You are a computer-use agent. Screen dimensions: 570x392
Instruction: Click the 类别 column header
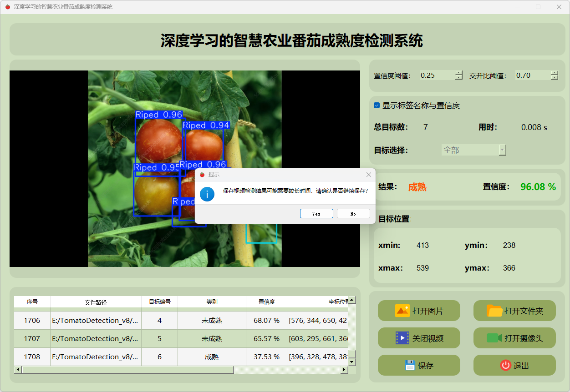point(212,302)
